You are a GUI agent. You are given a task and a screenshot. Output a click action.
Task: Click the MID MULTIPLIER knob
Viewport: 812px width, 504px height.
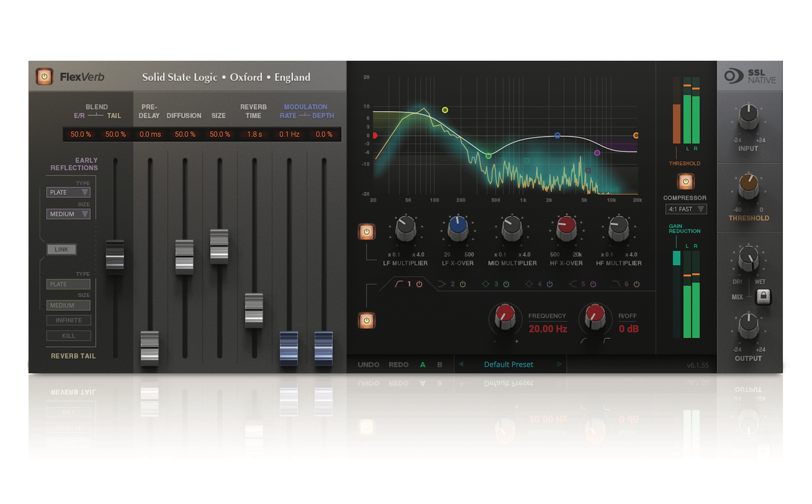coord(512,228)
